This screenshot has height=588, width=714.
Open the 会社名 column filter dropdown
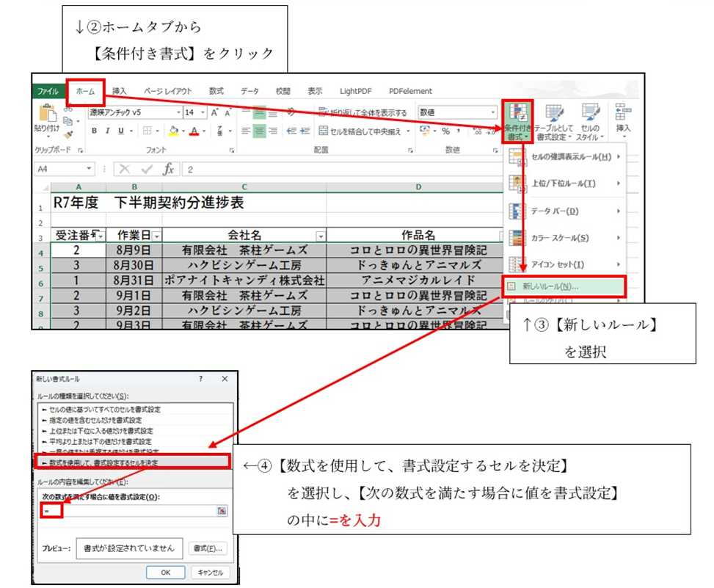320,236
